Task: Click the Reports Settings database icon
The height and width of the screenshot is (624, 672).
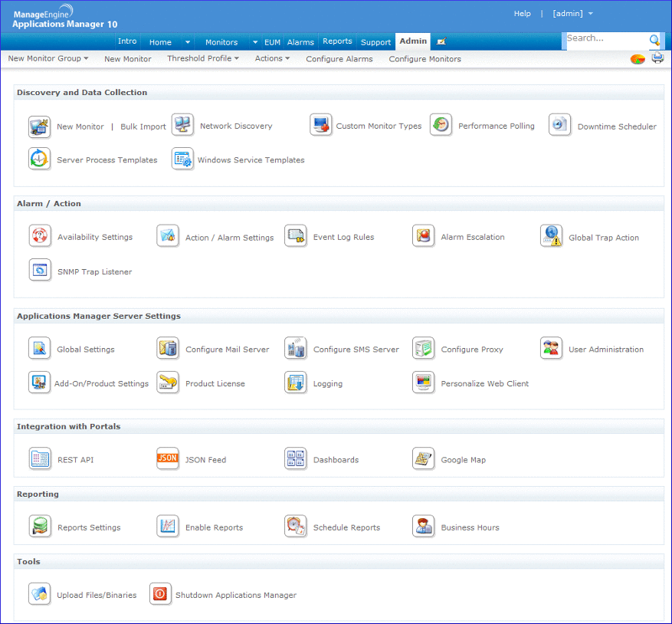Action: (x=40, y=527)
